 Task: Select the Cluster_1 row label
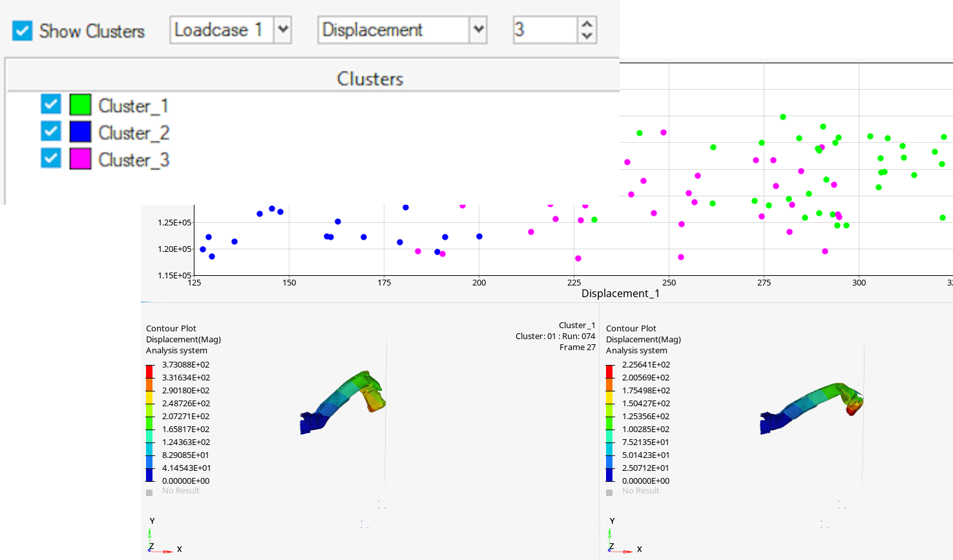(133, 105)
